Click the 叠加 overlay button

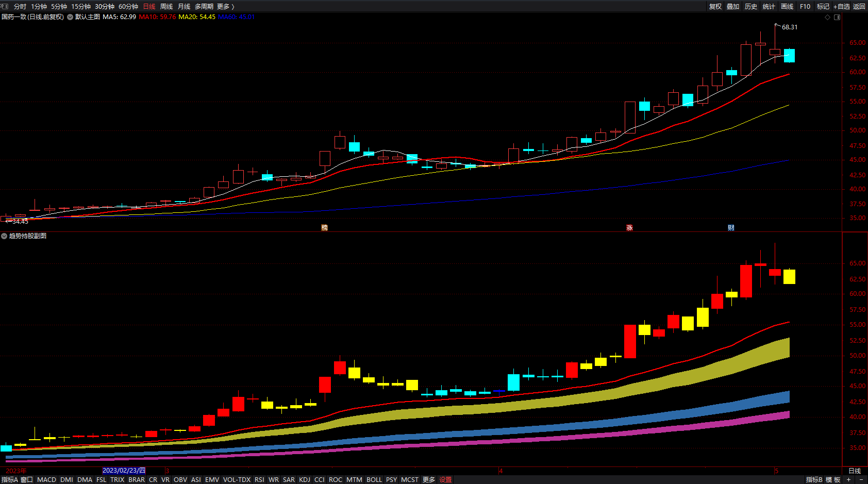tap(733, 6)
